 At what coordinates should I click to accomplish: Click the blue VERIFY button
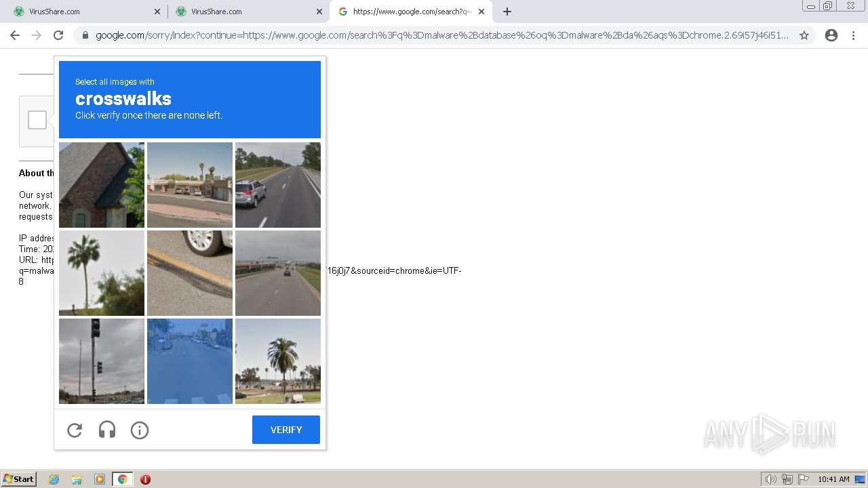(x=286, y=430)
